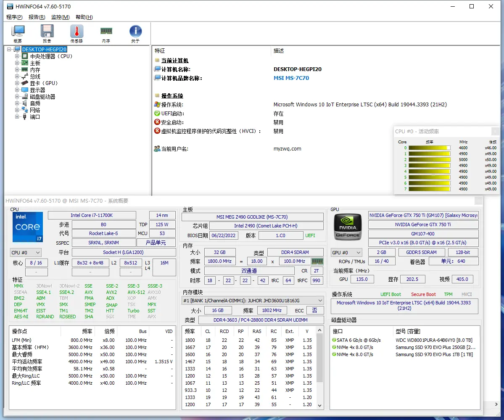Viewport: 504px width, 420px height.
Task: Expand the 中央处理器 (CPU) tree node
Action: [17, 56]
